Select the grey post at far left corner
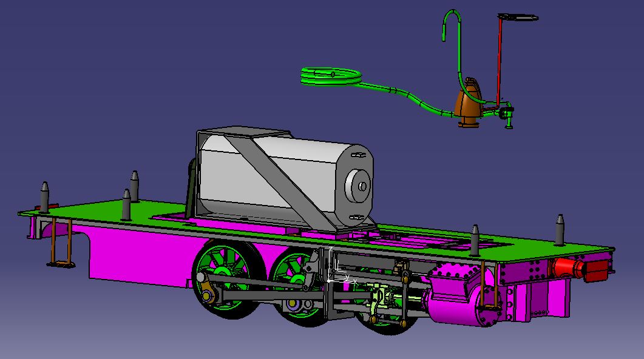Viewport: 644px width, 359px height. [x=44, y=197]
